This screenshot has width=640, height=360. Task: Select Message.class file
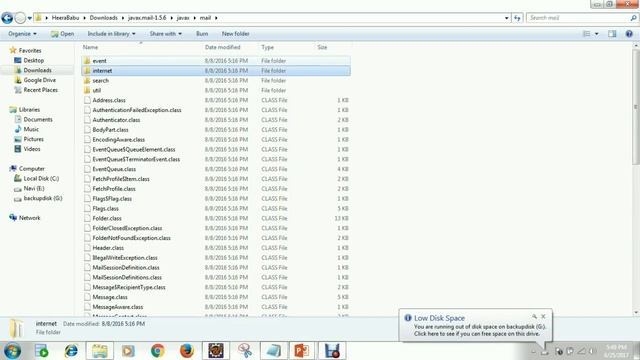[x=110, y=297]
